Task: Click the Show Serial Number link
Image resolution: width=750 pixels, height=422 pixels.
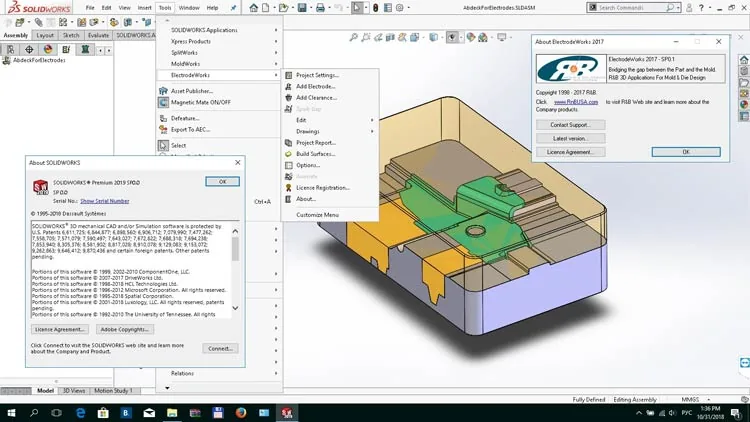Action: click(105, 201)
